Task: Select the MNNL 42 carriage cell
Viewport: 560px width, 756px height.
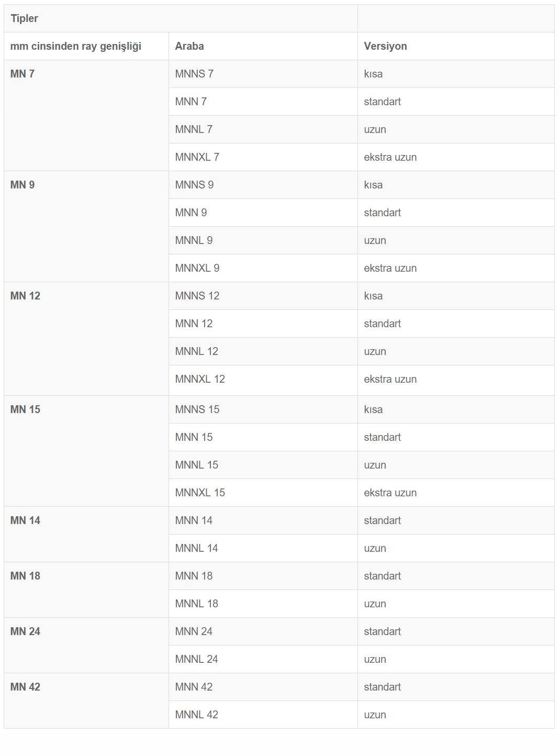Action: click(197, 715)
